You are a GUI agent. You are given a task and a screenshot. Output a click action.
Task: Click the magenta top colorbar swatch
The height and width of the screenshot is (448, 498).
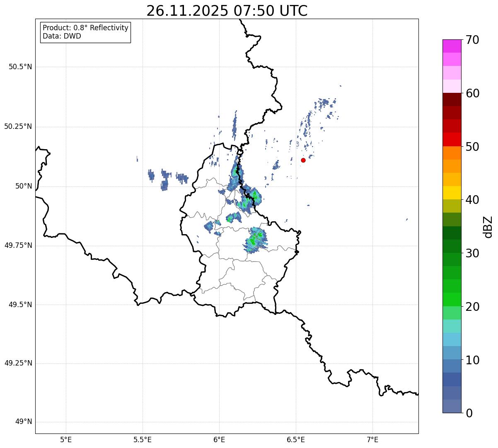452,46
